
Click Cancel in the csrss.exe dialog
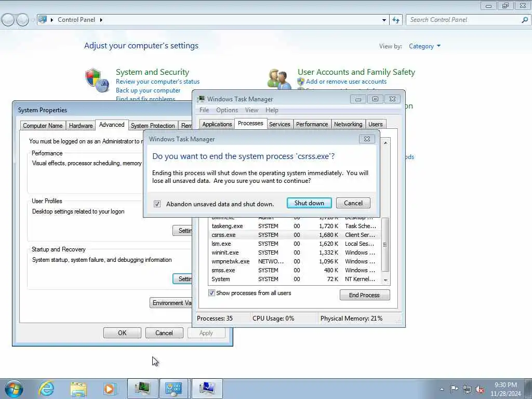point(353,203)
